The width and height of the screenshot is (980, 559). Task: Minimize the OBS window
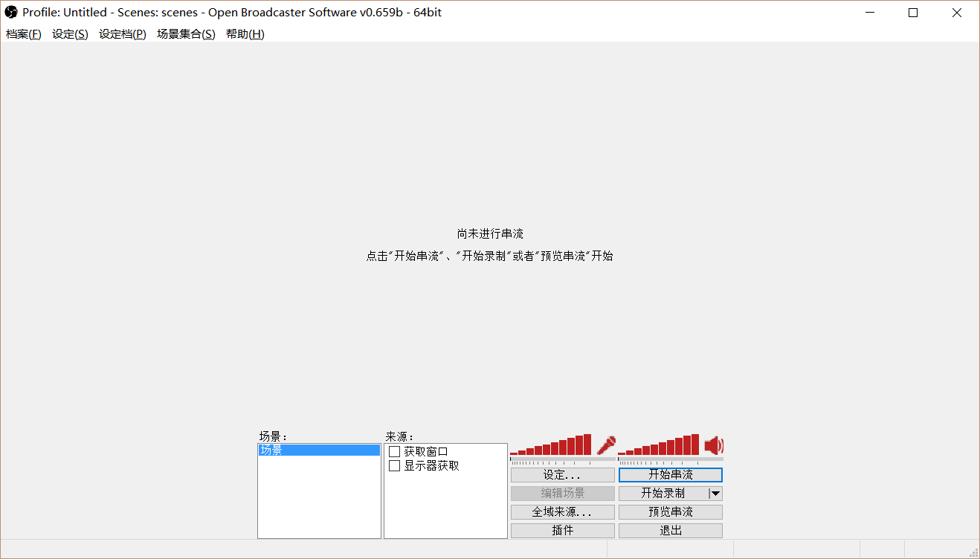[x=870, y=13]
